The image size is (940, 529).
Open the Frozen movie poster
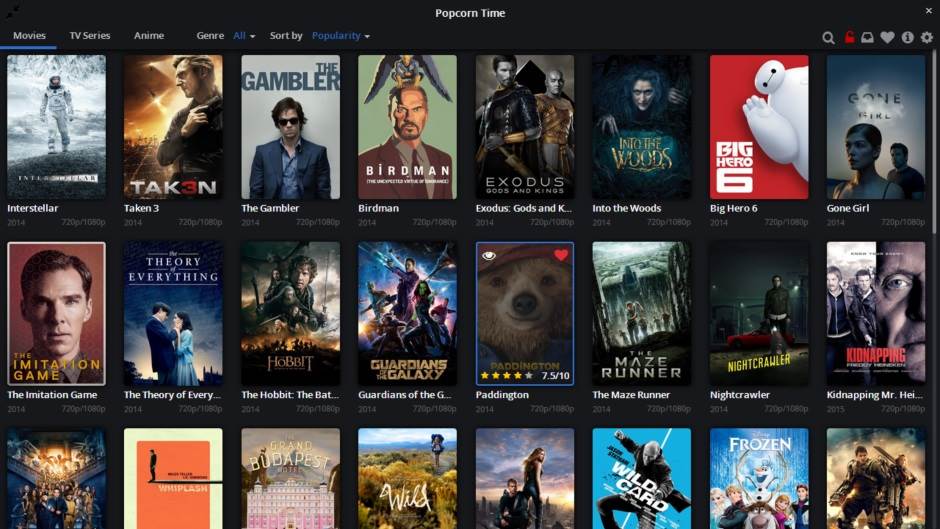coord(759,478)
